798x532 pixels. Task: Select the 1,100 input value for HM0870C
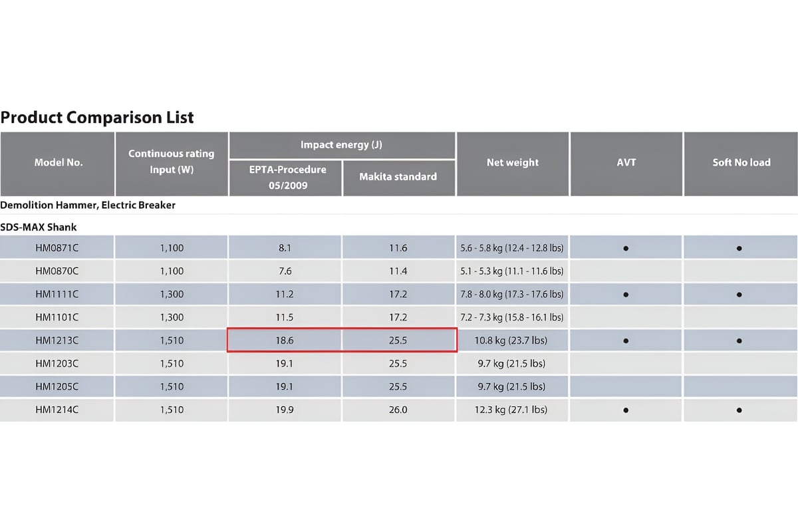[172, 271]
